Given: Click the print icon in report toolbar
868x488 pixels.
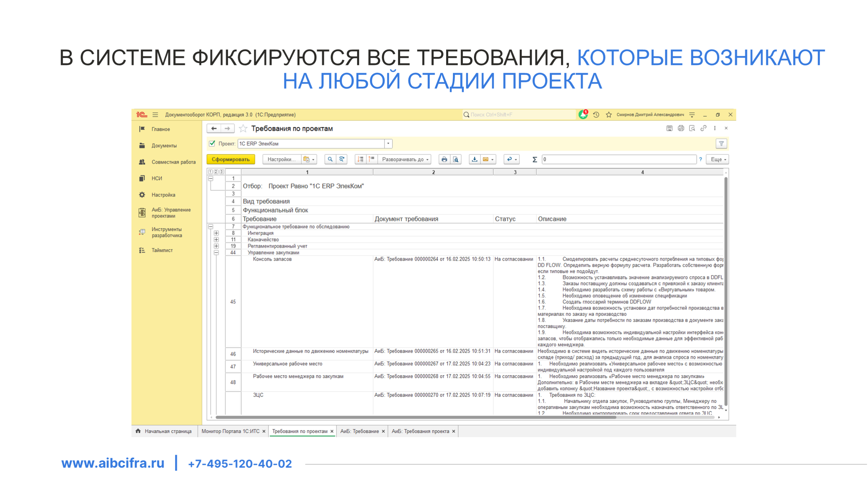Looking at the screenshot, I should coord(444,159).
